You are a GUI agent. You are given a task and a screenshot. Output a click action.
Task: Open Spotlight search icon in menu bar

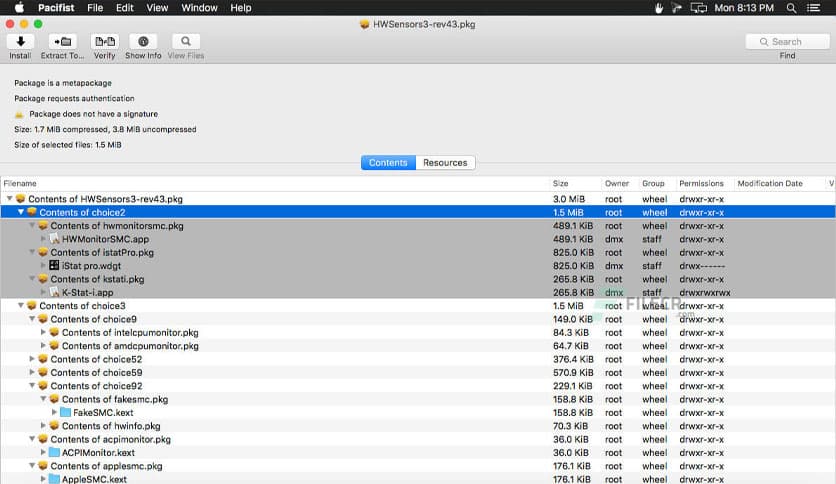(791, 8)
